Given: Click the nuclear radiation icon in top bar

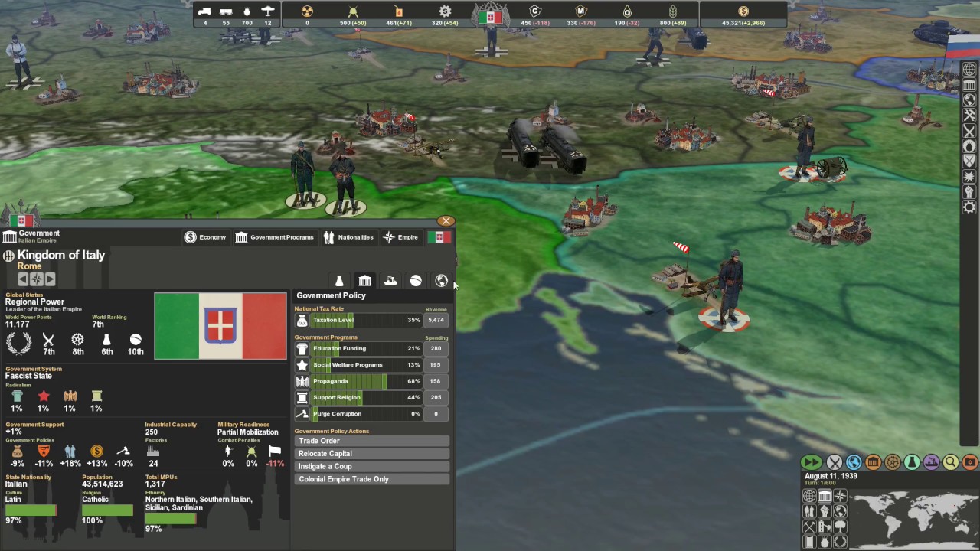Looking at the screenshot, I should click(x=307, y=11).
